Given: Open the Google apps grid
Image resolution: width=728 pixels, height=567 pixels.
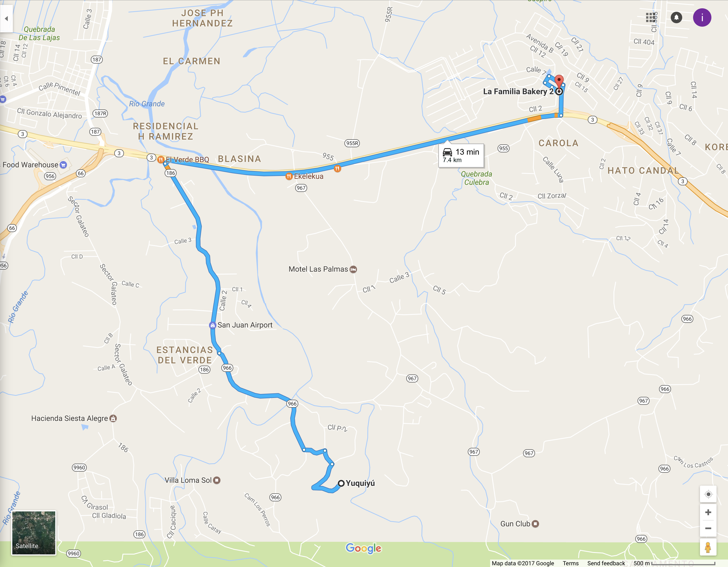Looking at the screenshot, I should coord(651,17).
